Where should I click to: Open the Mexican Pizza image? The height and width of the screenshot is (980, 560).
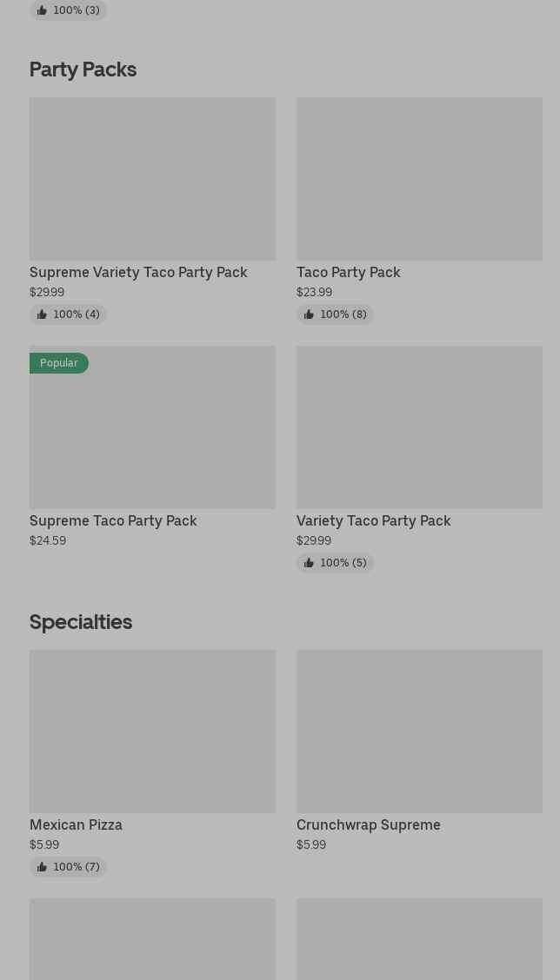click(152, 731)
